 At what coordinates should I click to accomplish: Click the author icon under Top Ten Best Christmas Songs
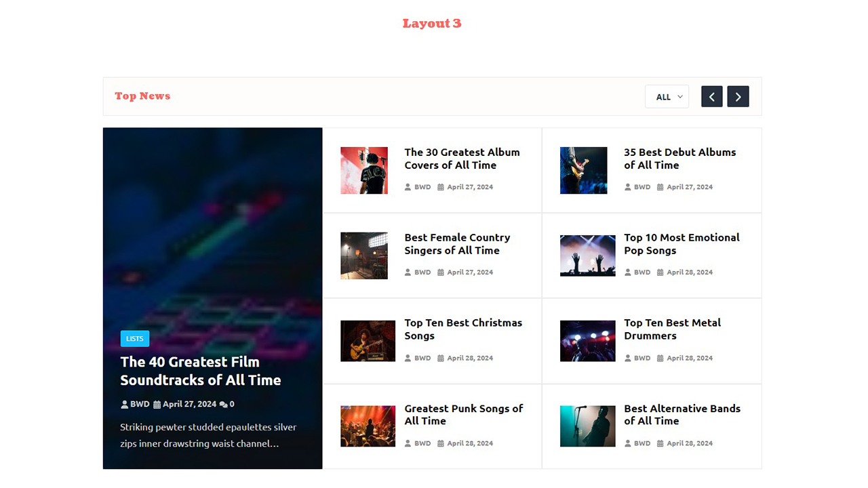[408, 358]
